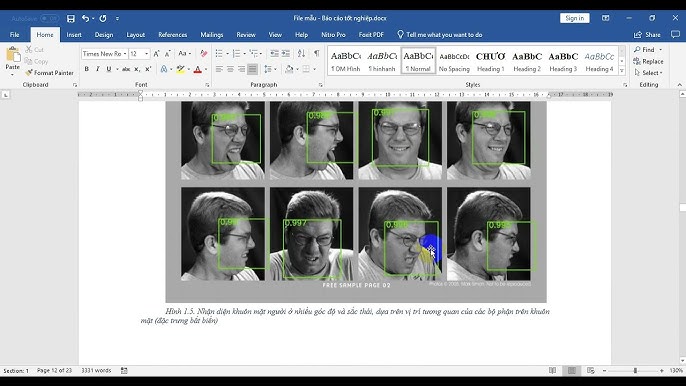686x386 pixels.
Task: Switch to the Nitro Pro tab
Action: (x=333, y=35)
